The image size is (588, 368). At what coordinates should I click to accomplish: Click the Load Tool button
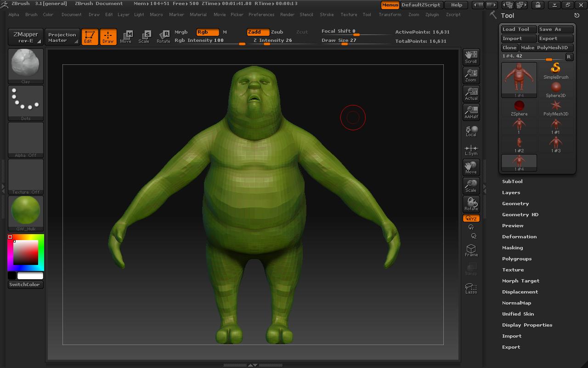[519, 29]
